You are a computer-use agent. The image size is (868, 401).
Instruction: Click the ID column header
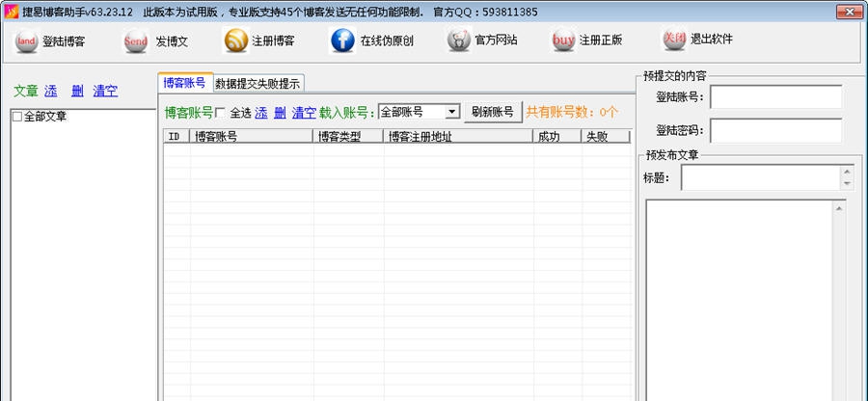pyautogui.click(x=176, y=136)
